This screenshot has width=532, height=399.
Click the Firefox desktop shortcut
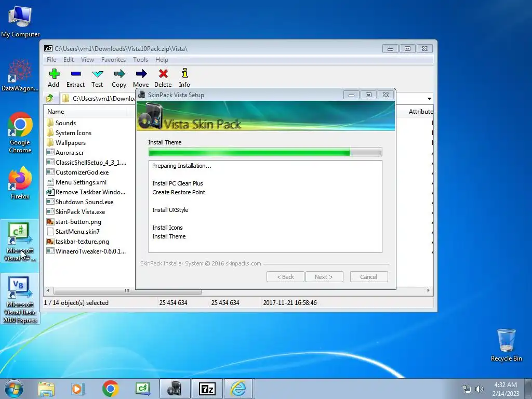[20, 183]
